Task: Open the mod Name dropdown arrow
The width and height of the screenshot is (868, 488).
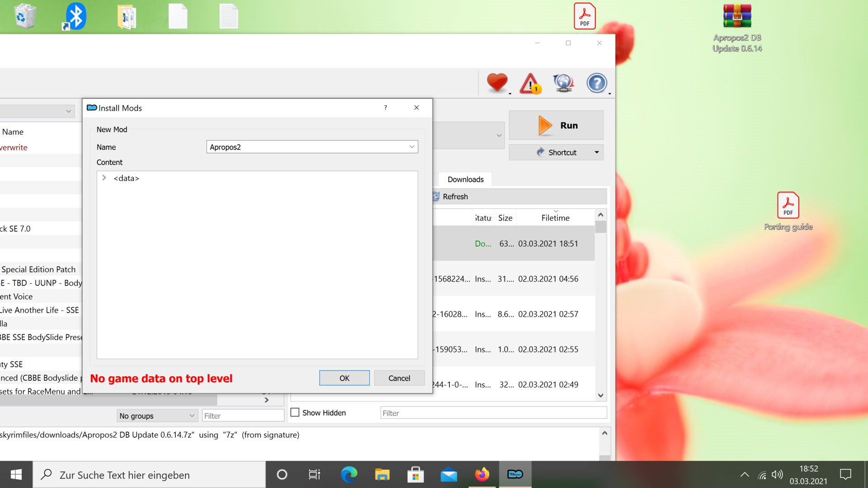Action: 412,147
